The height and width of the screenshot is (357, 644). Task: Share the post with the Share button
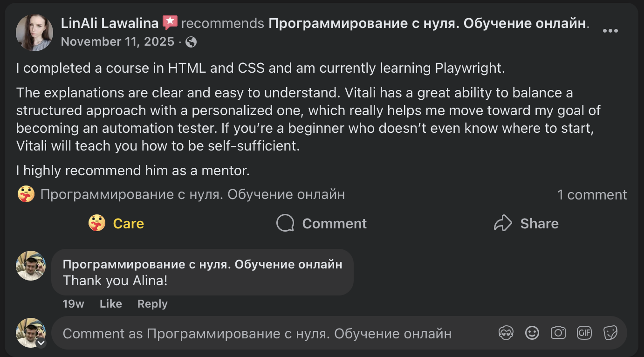pyautogui.click(x=526, y=224)
